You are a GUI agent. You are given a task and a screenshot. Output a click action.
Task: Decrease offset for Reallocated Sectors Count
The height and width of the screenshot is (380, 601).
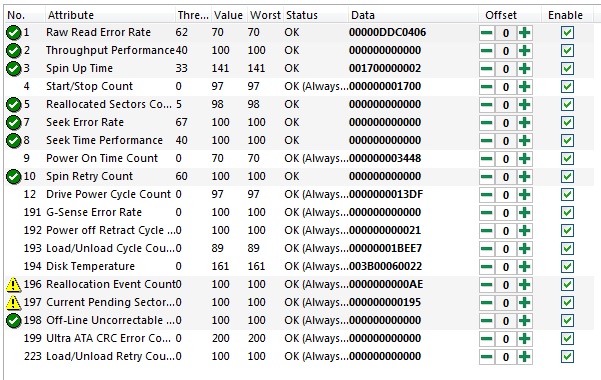[487, 105]
